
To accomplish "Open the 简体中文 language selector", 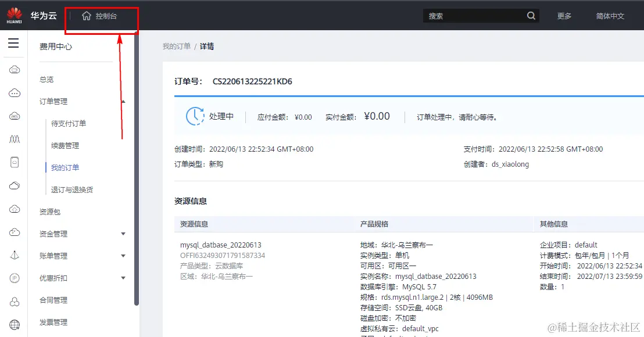I will click(x=610, y=16).
